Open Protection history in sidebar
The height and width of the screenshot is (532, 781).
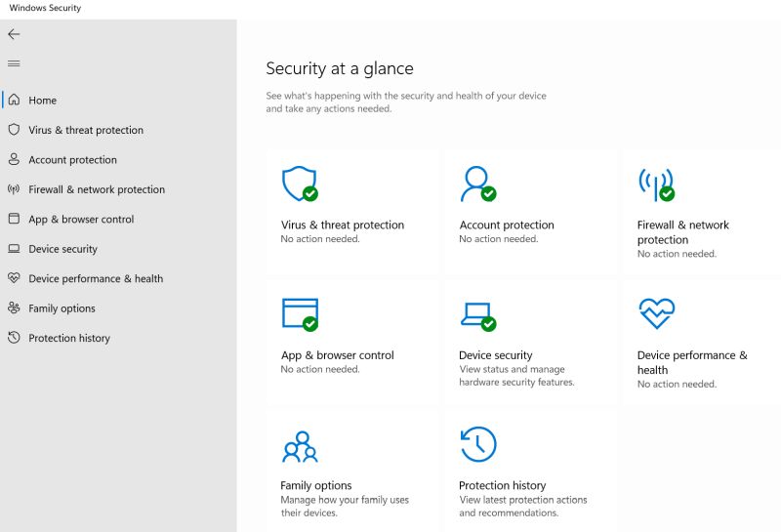(118, 338)
